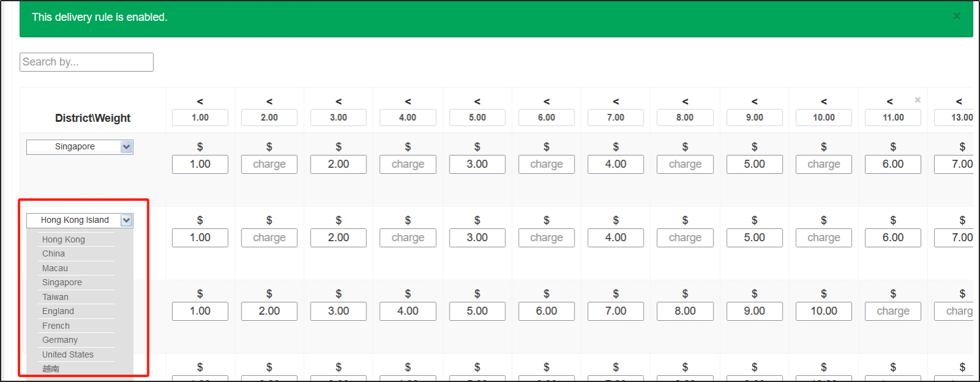This screenshot has width=980, height=382.
Task: Open the Singapore district dropdown arrow
Action: pos(126,147)
